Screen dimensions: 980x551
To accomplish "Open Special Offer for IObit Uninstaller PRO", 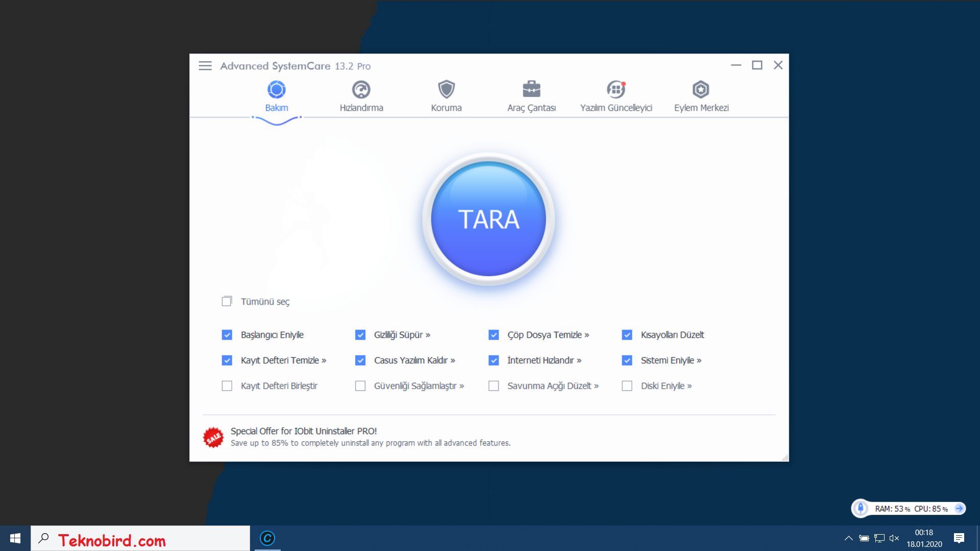I will [x=304, y=431].
